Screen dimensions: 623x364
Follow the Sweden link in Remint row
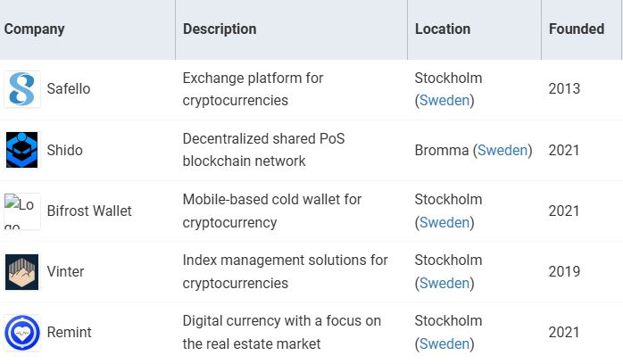pyautogui.click(x=444, y=343)
